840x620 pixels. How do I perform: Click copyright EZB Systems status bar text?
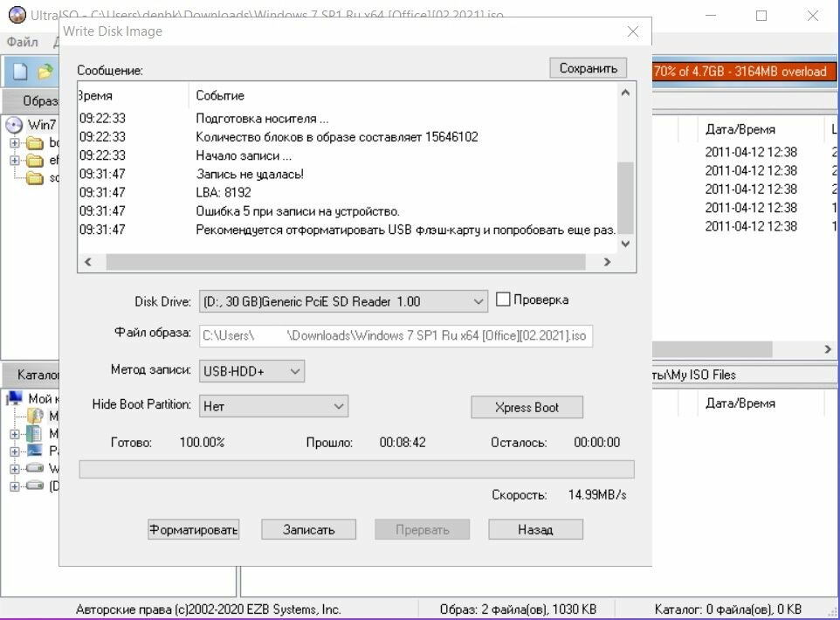click(x=208, y=610)
